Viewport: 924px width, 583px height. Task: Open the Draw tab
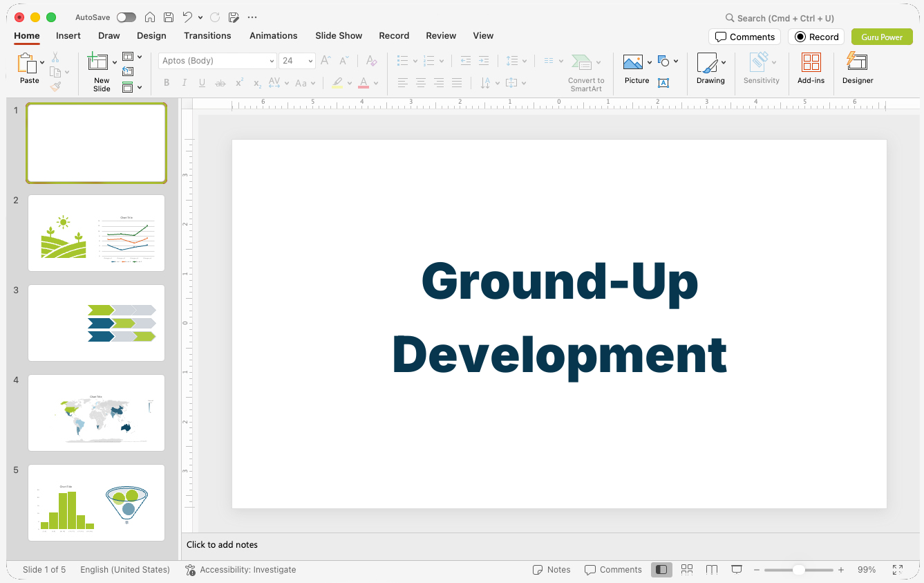(109, 35)
